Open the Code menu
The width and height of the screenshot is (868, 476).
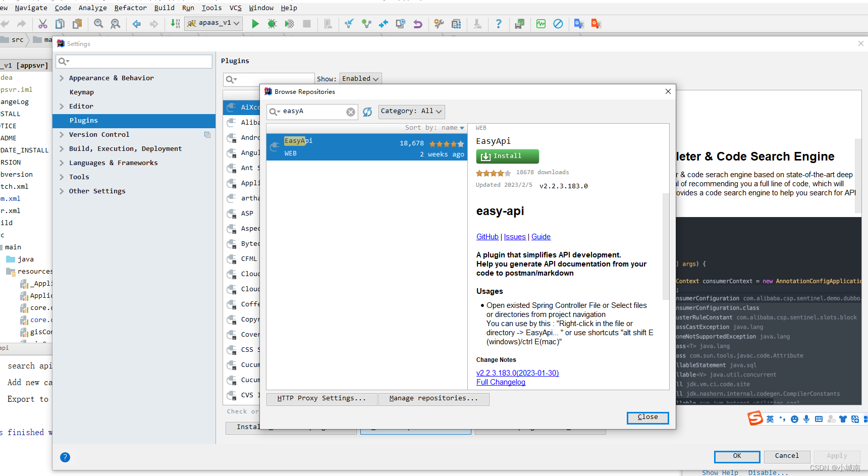click(63, 8)
